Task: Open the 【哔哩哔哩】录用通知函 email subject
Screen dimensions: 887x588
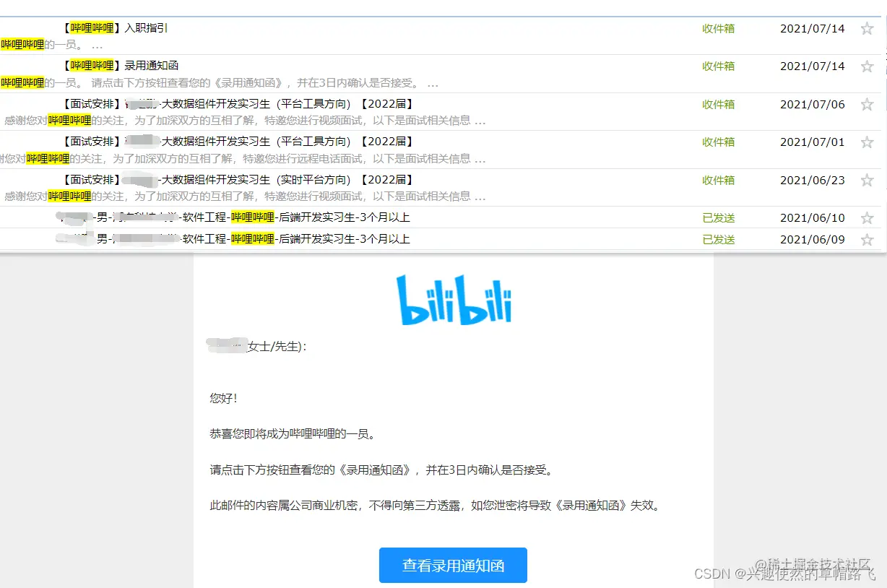Action: 121,66
